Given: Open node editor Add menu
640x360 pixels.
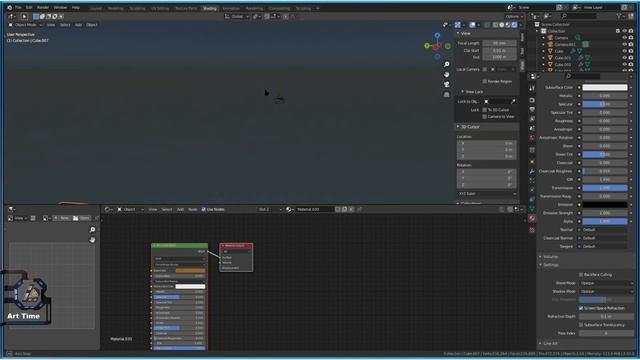Looking at the screenshot, I should (x=180, y=209).
